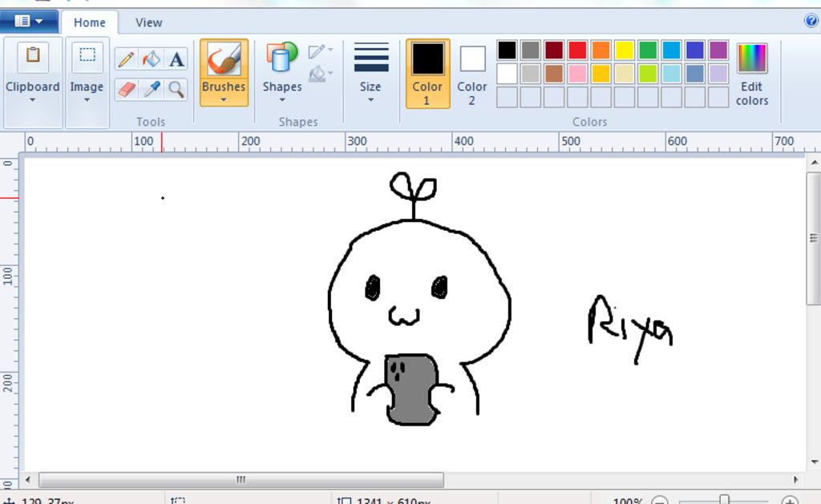The image size is (821, 504).
Task: Pick the yellow color swatch
Action: (625, 50)
